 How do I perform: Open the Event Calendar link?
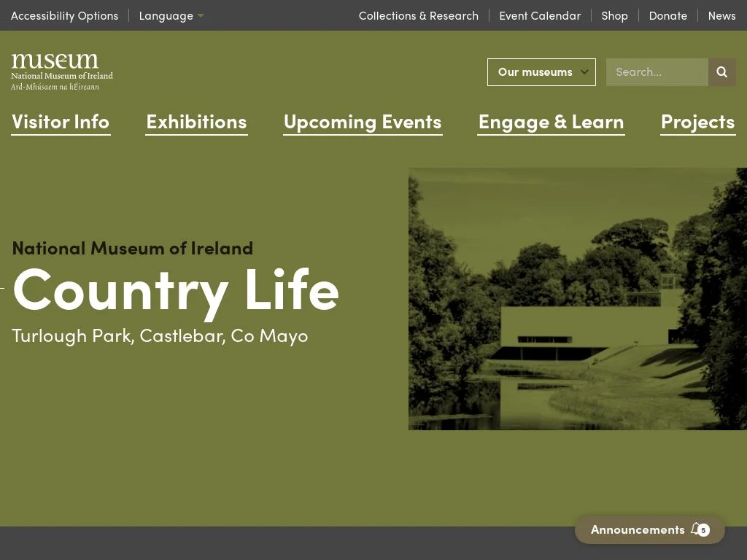tap(540, 16)
